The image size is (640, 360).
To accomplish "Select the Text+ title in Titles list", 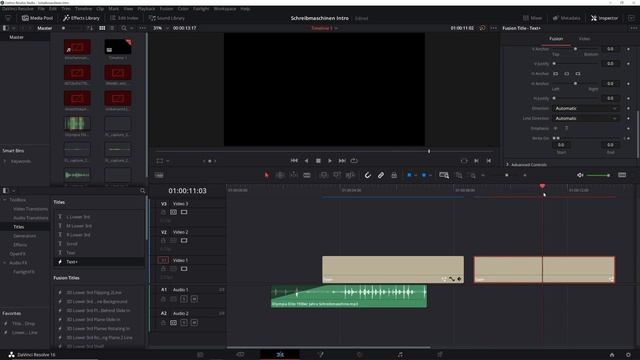I will (x=99, y=262).
